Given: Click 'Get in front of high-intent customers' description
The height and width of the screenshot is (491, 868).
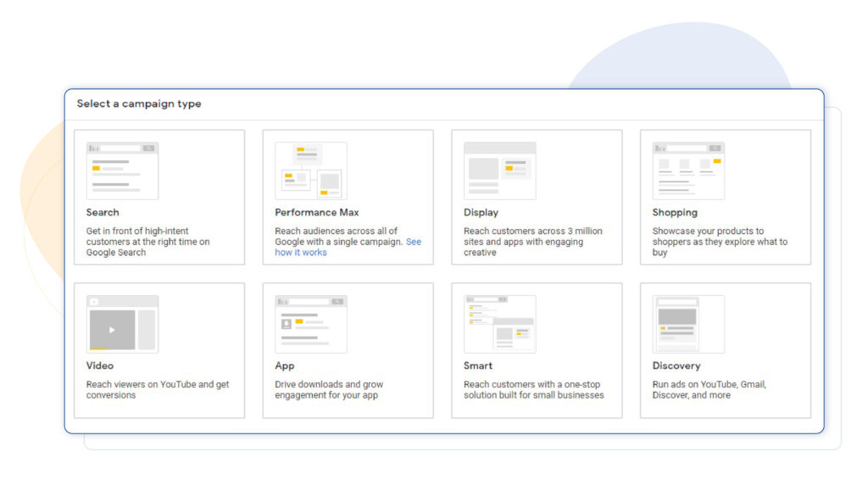Looking at the screenshot, I should click(147, 242).
